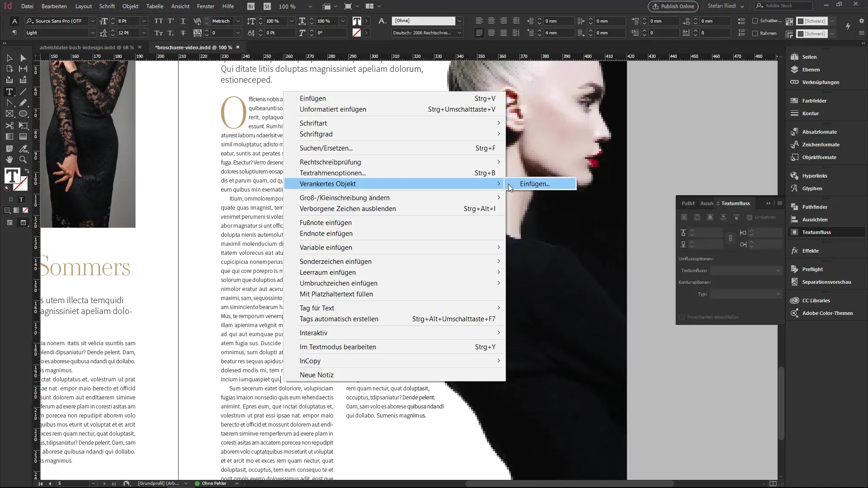
Task: Open the Typ contour dropdown
Action: coord(746,294)
